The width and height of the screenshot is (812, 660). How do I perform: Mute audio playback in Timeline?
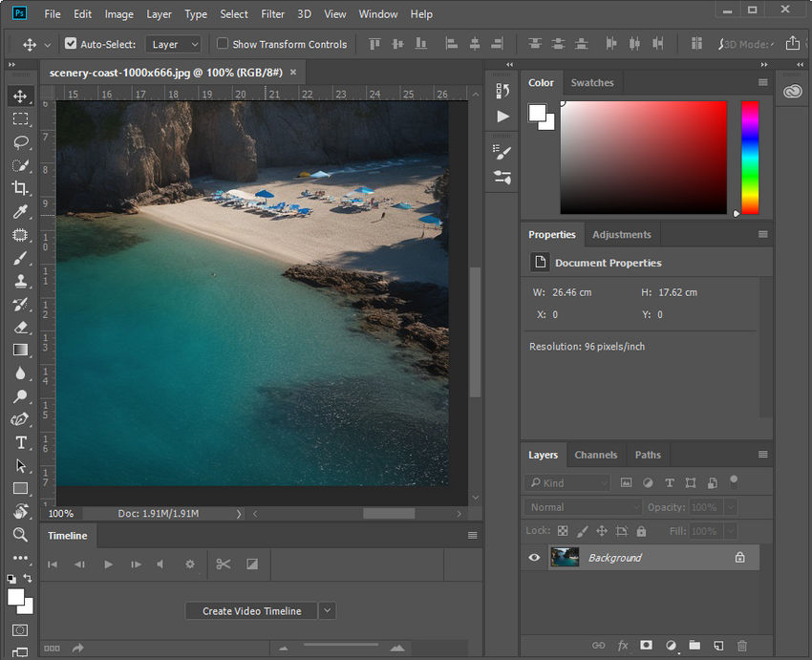click(x=160, y=564)
